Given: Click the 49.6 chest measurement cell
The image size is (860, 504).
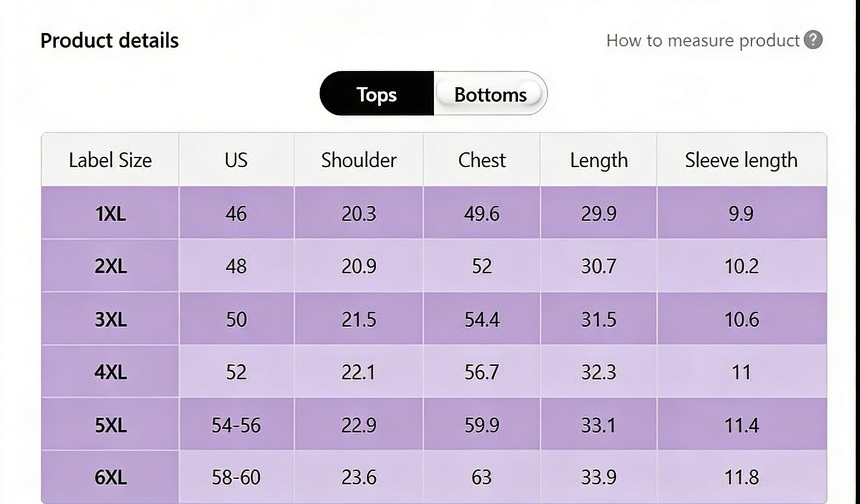Looking at the screenshot, I should pyautogui.click(x=481, y=213).
